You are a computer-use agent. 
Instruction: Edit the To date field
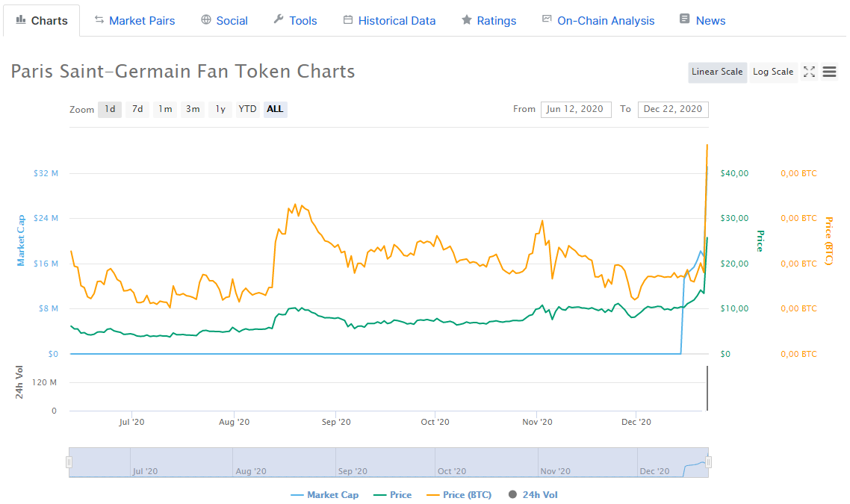point(673,110)
